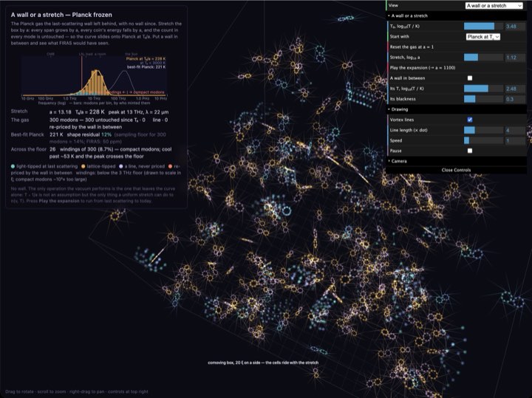Click the salmon 're-priced' legend dot

tap(171, 166)
